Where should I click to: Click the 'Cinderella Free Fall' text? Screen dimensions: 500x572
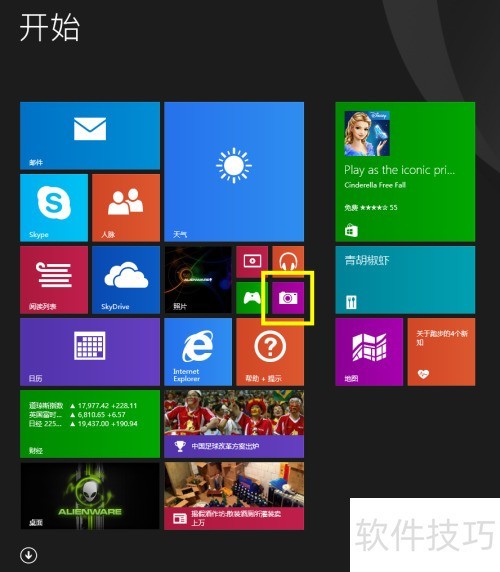pyautogui.click(x=375, y=185)
